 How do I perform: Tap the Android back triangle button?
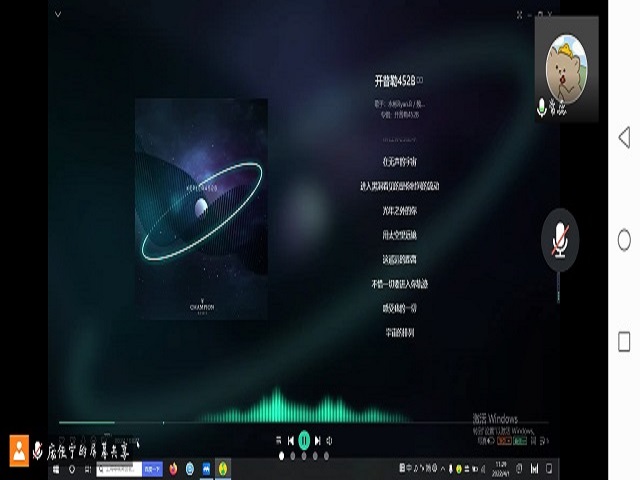pos(624,138)
